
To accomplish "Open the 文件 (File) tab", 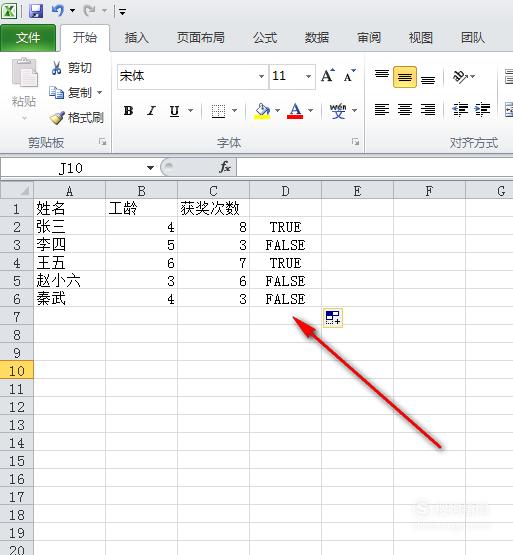I will (x=28, y=38).
